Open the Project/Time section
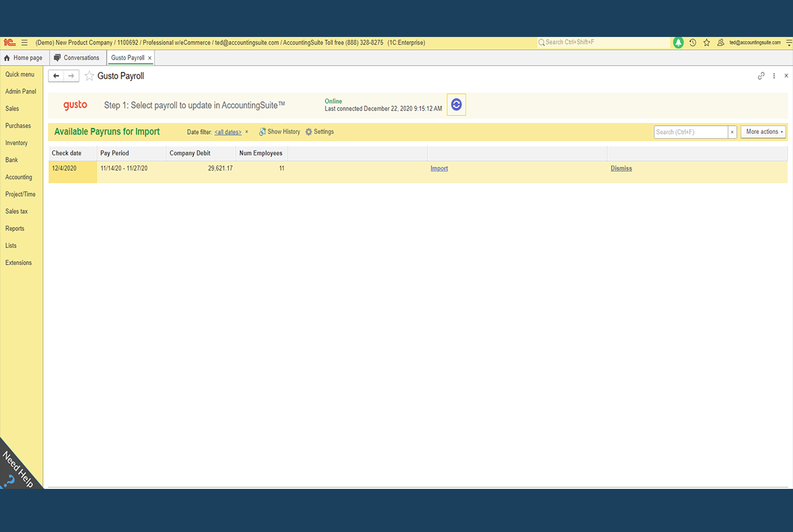Screen dimensions: 793x532 tap(21, 194)
